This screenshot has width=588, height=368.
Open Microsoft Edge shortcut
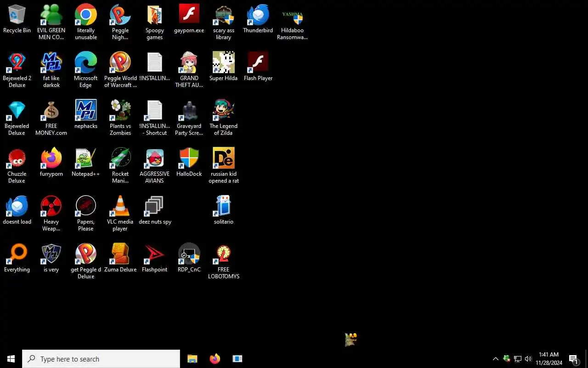click(x=86, y=70)
